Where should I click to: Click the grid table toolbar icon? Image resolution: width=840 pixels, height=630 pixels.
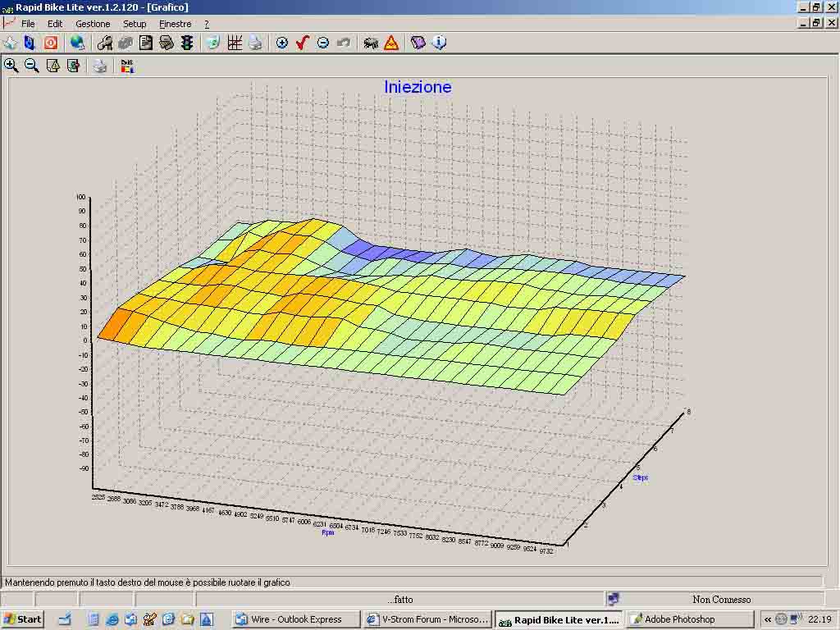coord(235,43)
